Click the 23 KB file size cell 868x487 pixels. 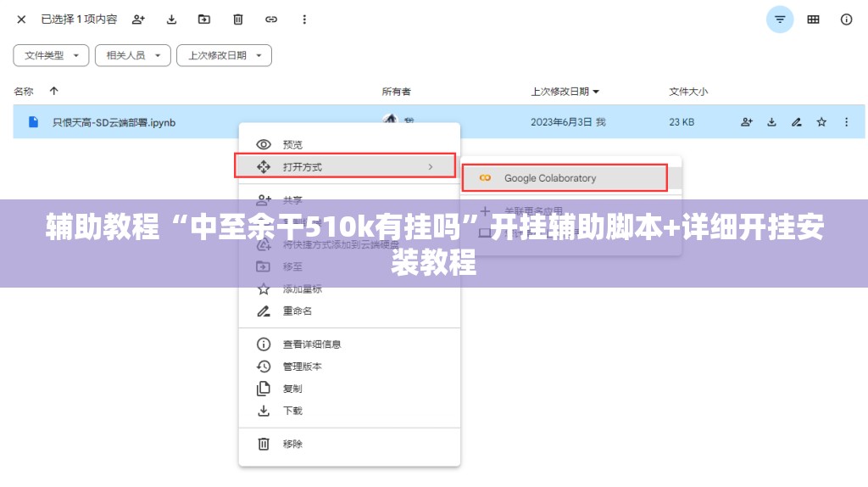[x=682, y=122]
